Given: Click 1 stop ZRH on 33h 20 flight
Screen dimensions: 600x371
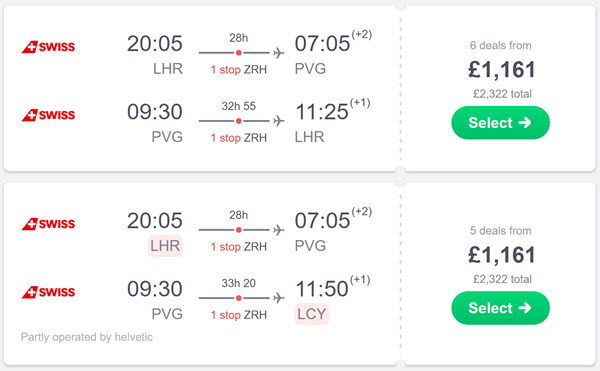Looking at the screenshot, I should (238, 315).
